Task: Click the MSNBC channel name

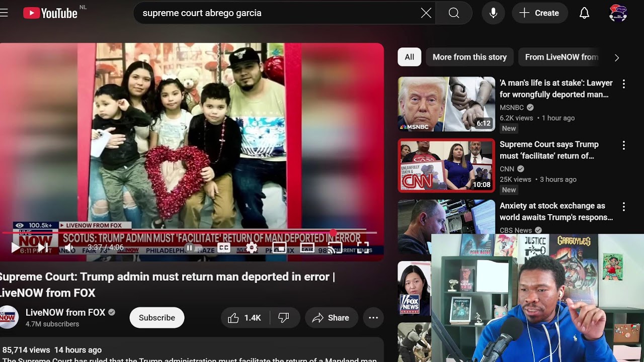Action: tap(512, 108)
